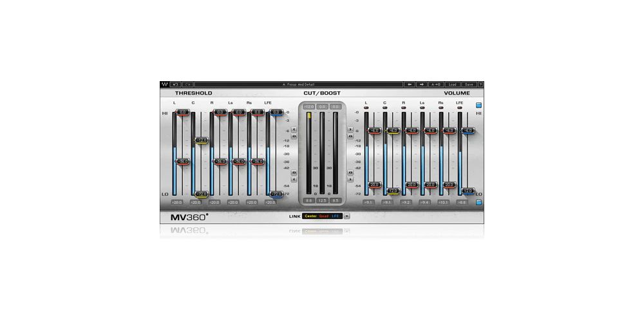
Task: Click lower single right-arrow right of Cut/Boost meters
Action: pyautogui.click(x=350, y=180)
